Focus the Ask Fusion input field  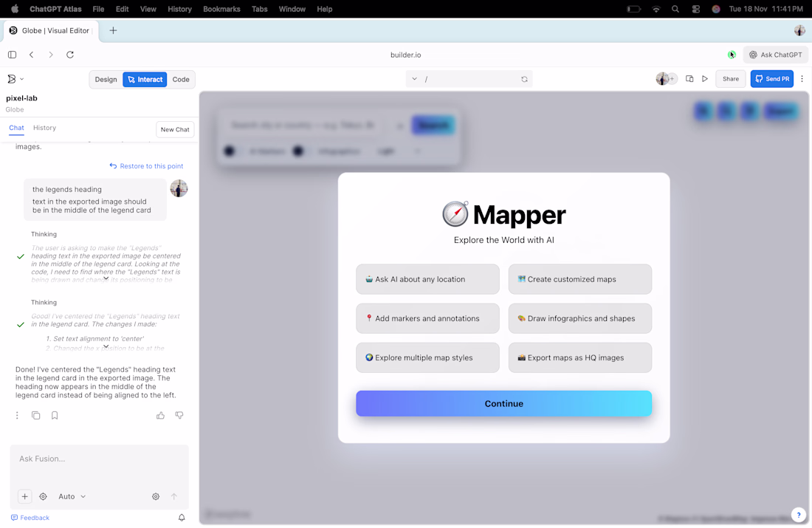pyautogui.click(x=100, y=465)
